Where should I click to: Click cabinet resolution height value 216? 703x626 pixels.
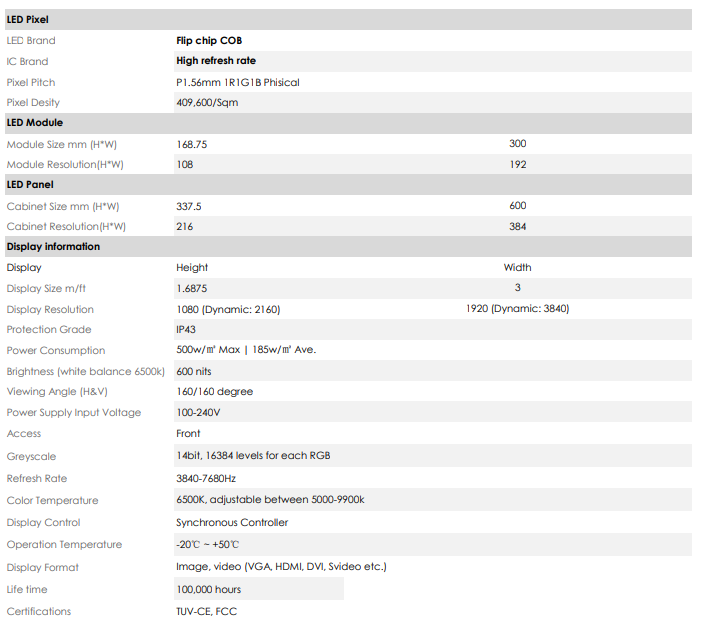pos(184,226)
